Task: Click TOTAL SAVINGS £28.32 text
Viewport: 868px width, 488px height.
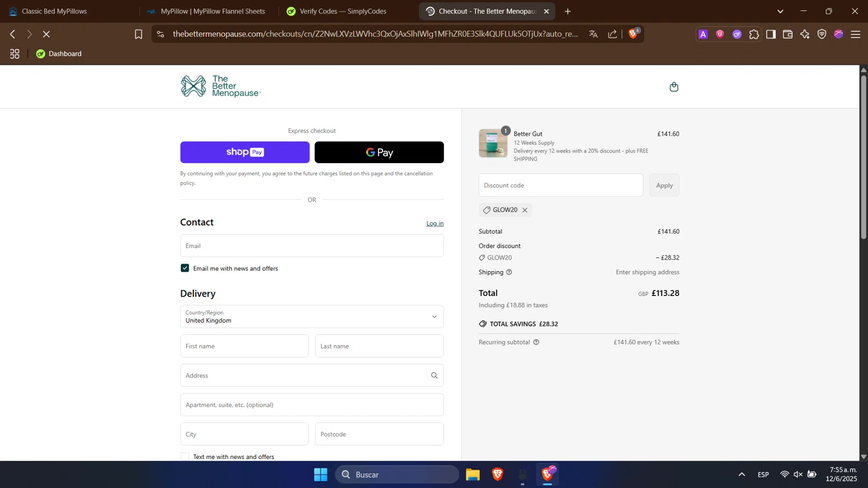Action: click(x=524, y=324)
